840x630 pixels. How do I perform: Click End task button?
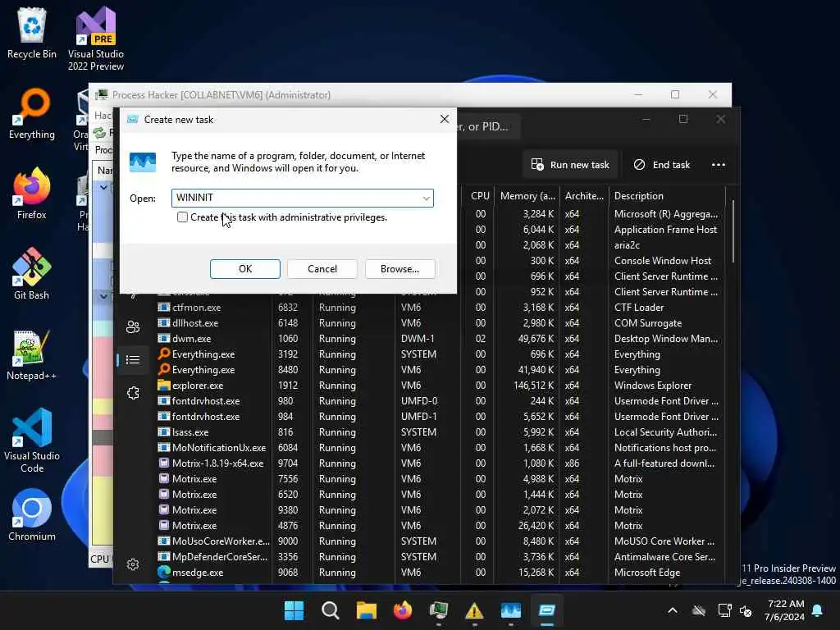[x=662, y=164]
